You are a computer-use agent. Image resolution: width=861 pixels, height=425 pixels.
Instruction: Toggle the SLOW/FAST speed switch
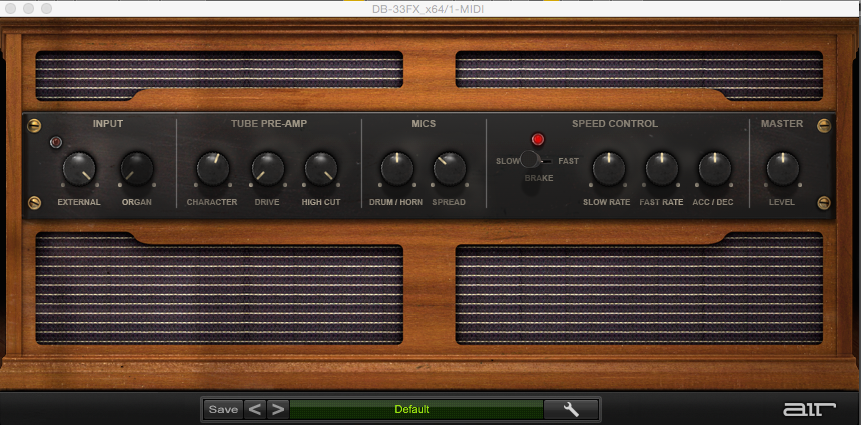coord(536,160)
